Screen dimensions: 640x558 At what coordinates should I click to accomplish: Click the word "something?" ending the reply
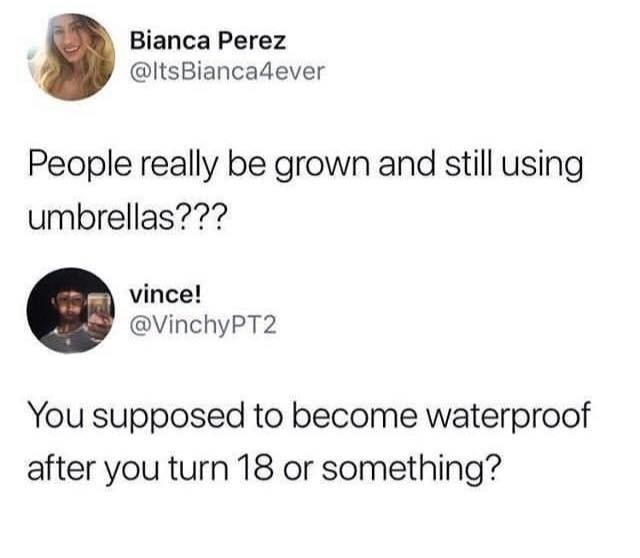point(411,469)
